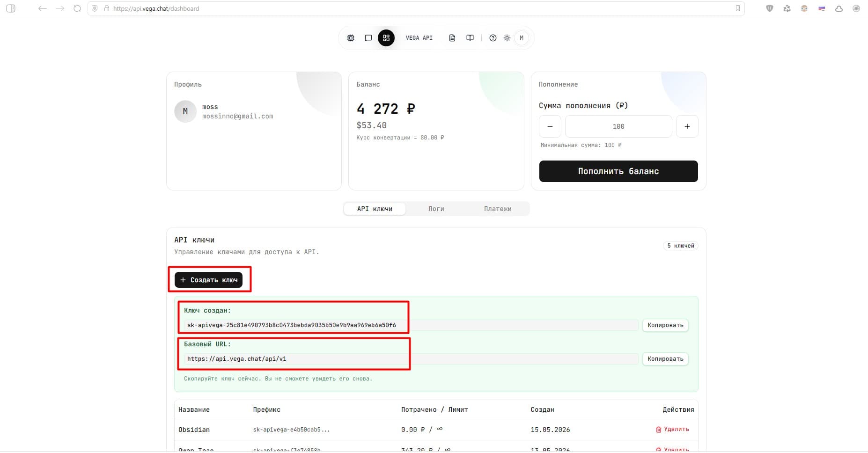The image size is (868, 453).
Task: Open the document page icon in navbar
Action: [x=452, y=38]
